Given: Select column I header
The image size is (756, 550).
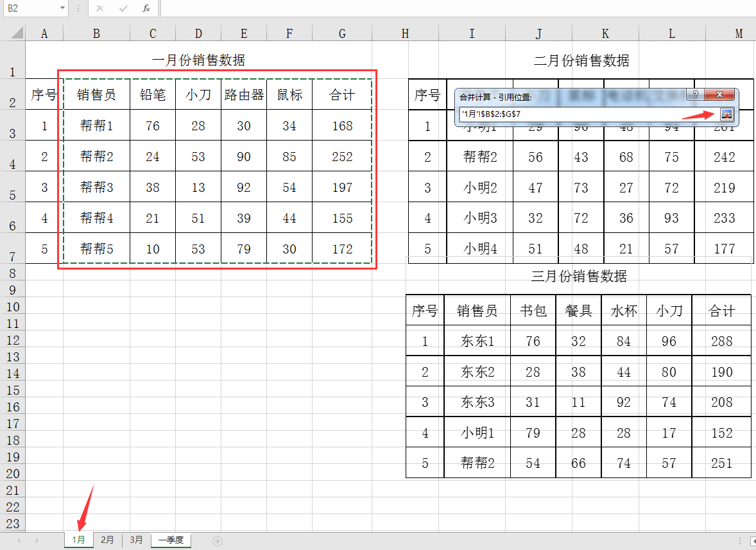Looking at the screenshot, I should point(472,33).
